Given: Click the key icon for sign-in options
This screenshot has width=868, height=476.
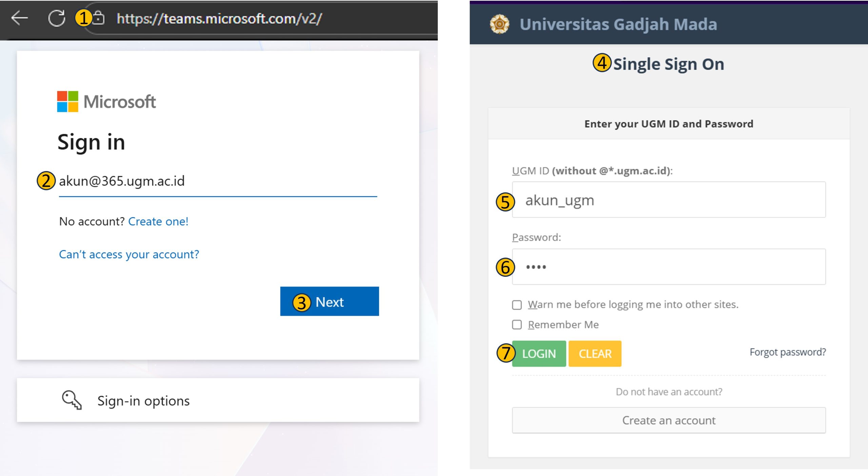Looking at the screenshot, I should (x=72, y=400).
